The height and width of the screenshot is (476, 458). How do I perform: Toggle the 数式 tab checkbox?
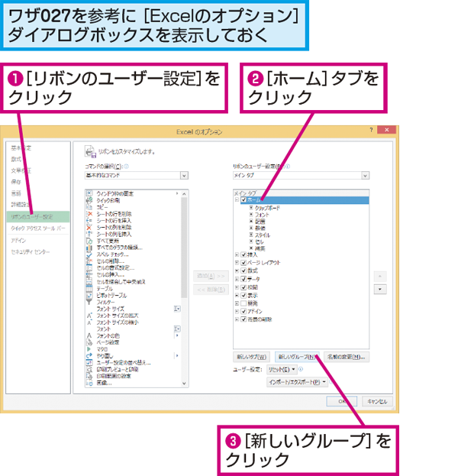(x=244, y=270)
